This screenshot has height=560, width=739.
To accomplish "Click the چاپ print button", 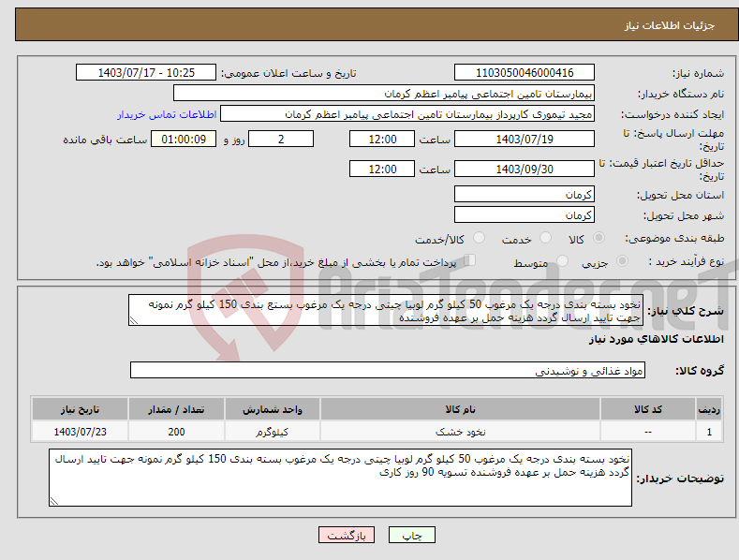I will [x=412, y=535].
